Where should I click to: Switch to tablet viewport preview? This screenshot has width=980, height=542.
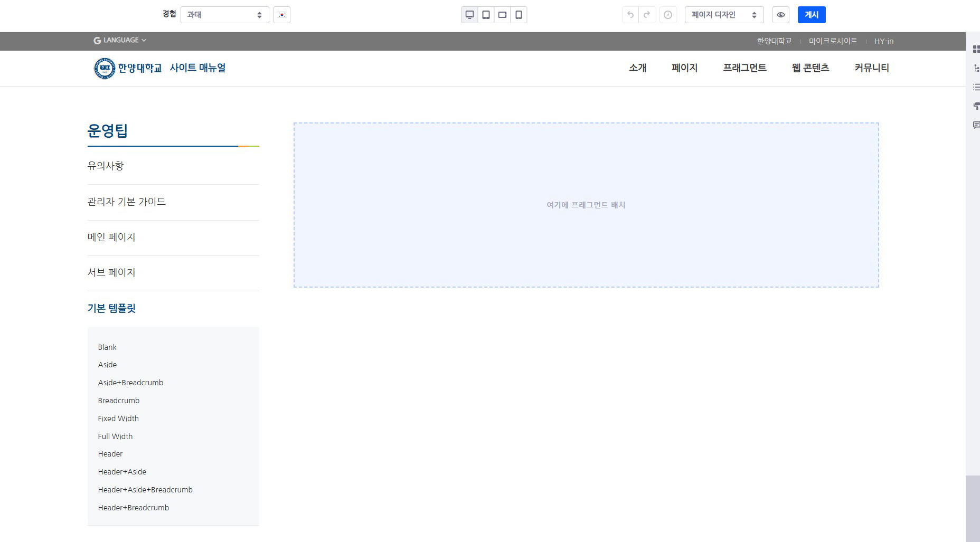[486, 15]
